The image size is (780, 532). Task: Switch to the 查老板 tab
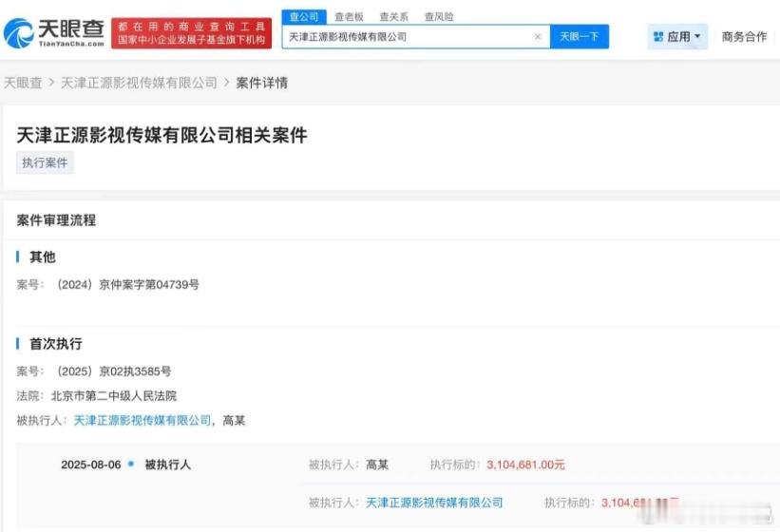coord(350,17)
